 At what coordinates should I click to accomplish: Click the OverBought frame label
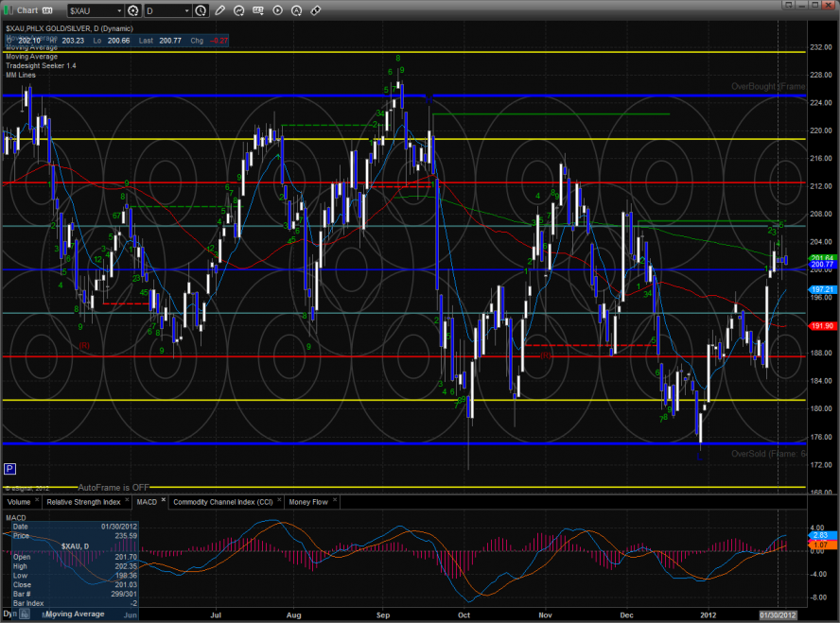tap(768, 86)
